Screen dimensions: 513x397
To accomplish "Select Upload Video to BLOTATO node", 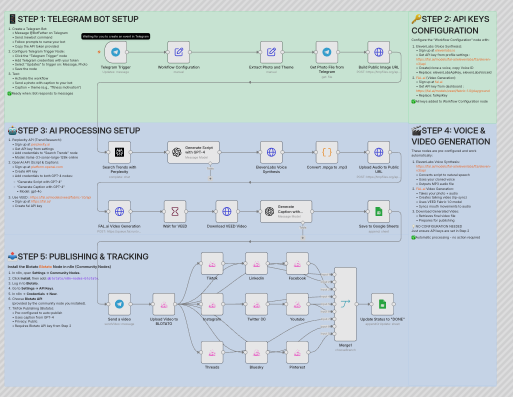I will click(x=164, y=304).
